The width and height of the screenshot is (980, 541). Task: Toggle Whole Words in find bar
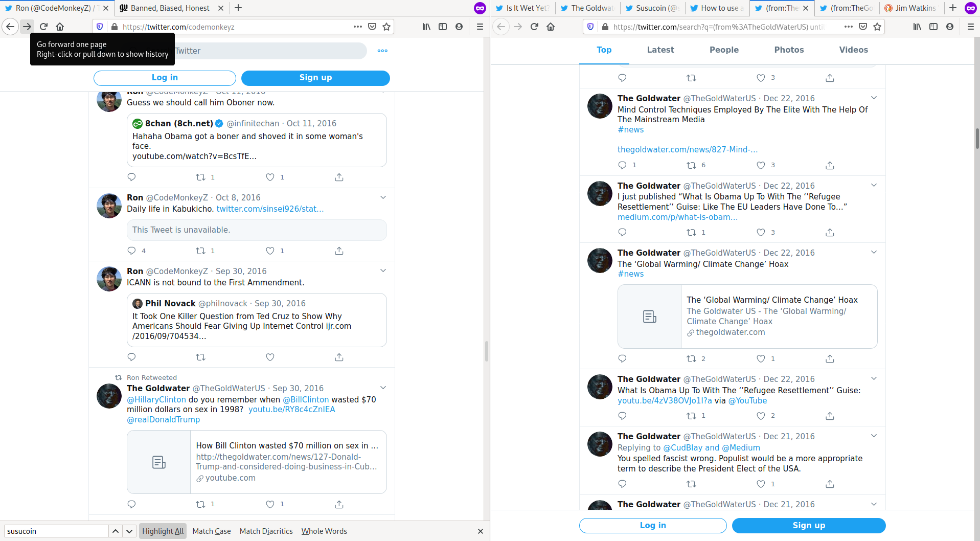[x=324, y=531]
